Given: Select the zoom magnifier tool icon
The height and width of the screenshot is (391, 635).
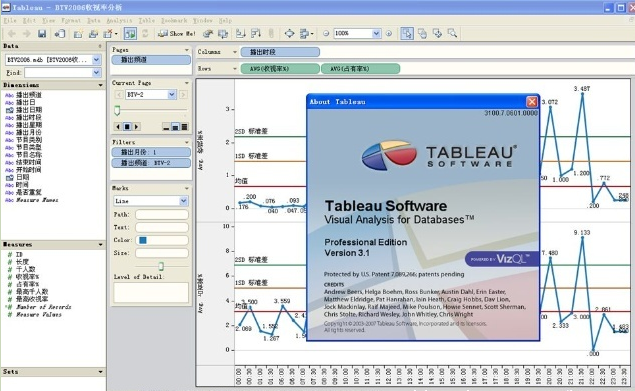Looking at the screenshot, I should click(x=452, y=34).
